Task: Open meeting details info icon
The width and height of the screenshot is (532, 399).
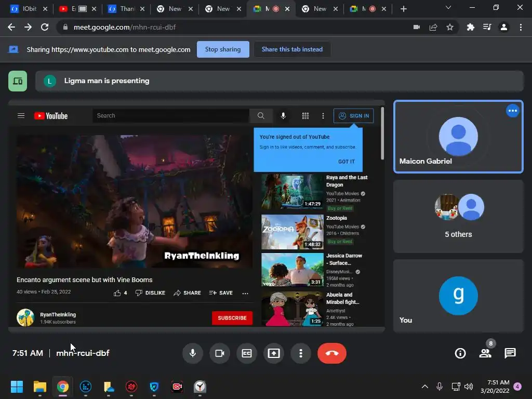Action: coord(460,353)
